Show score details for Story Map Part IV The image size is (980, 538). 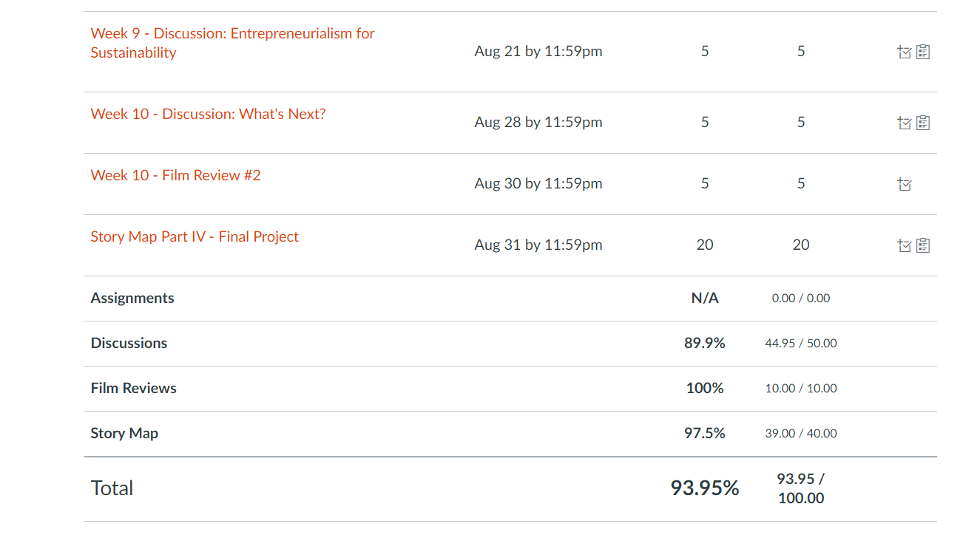coord(904,245)
